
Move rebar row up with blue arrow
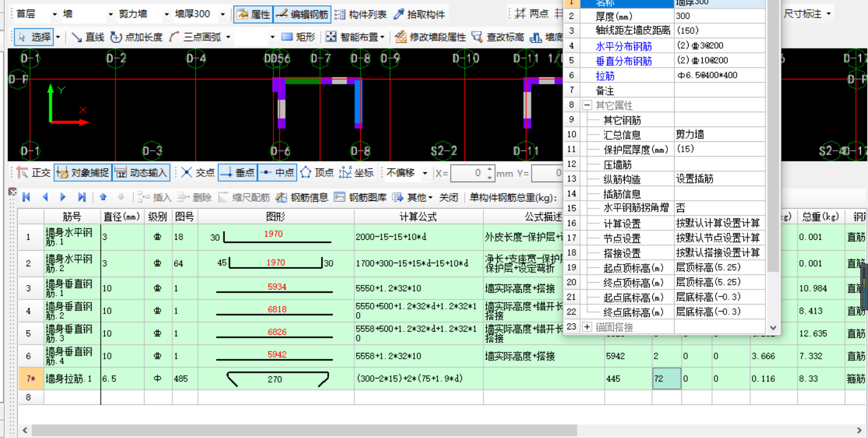(103, 197)
